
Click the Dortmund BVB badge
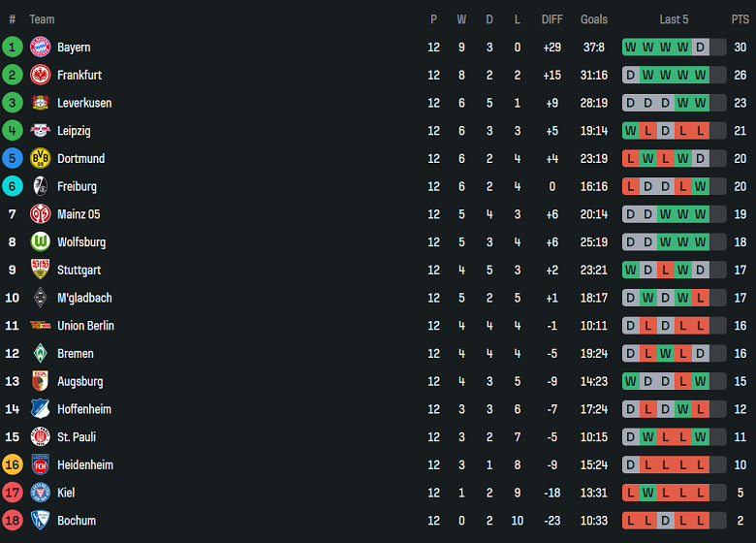click(x=41, y=159)
